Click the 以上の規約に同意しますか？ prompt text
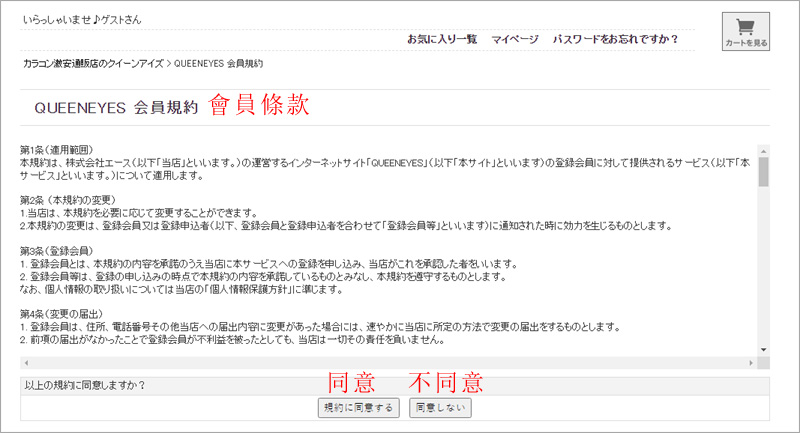The height and width of the screenshot is (433, 800). click(84, 385)
